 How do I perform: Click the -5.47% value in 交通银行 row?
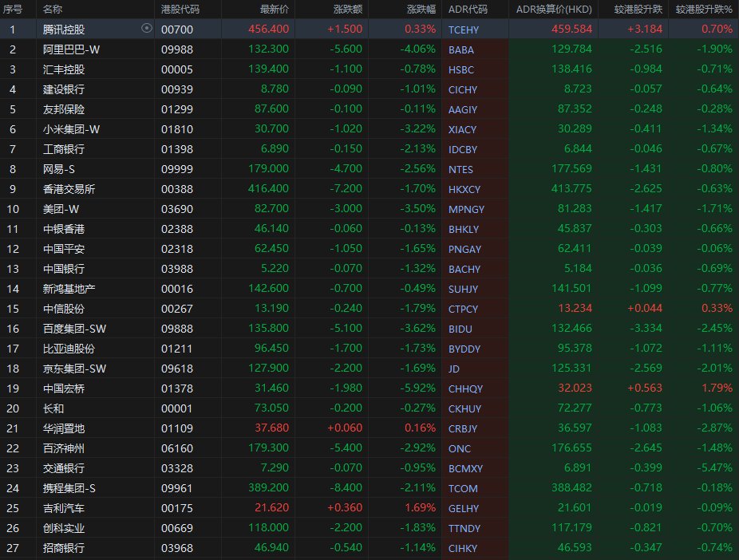(x=715, y=467)
